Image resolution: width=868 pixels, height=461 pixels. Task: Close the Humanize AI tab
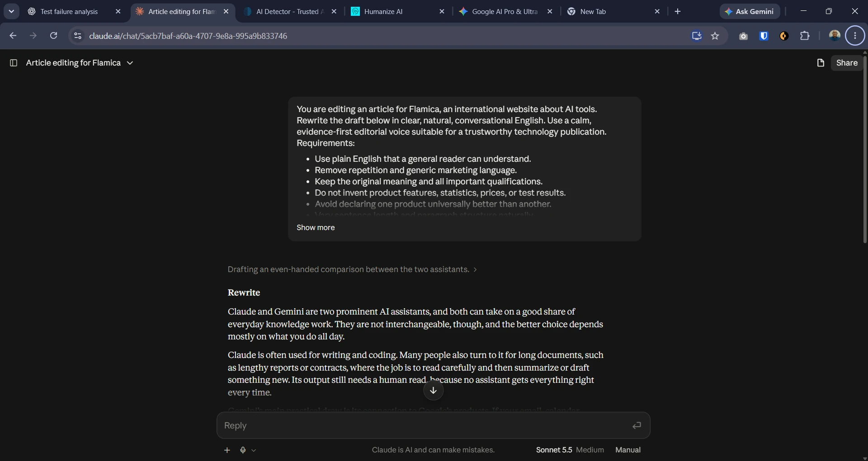coord(442,11)
